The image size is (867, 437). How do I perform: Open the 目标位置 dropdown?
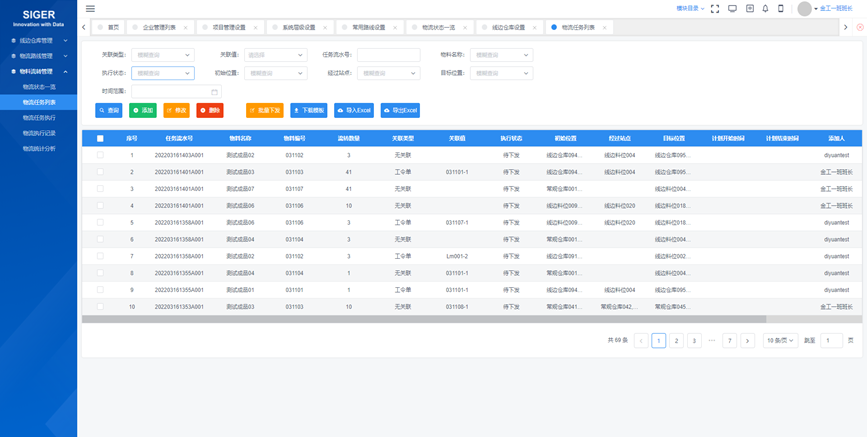pos(502,73)
